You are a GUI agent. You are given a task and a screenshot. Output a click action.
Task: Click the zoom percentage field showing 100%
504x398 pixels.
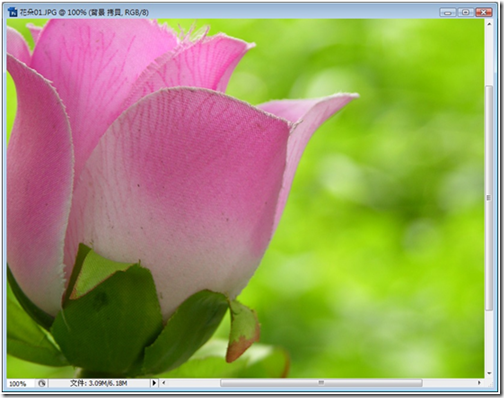20,384
